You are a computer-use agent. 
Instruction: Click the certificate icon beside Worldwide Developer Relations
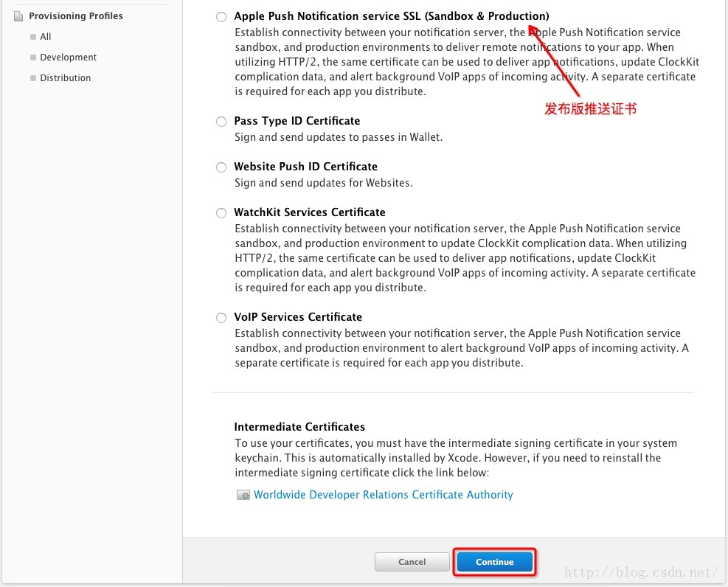point(243,495)
